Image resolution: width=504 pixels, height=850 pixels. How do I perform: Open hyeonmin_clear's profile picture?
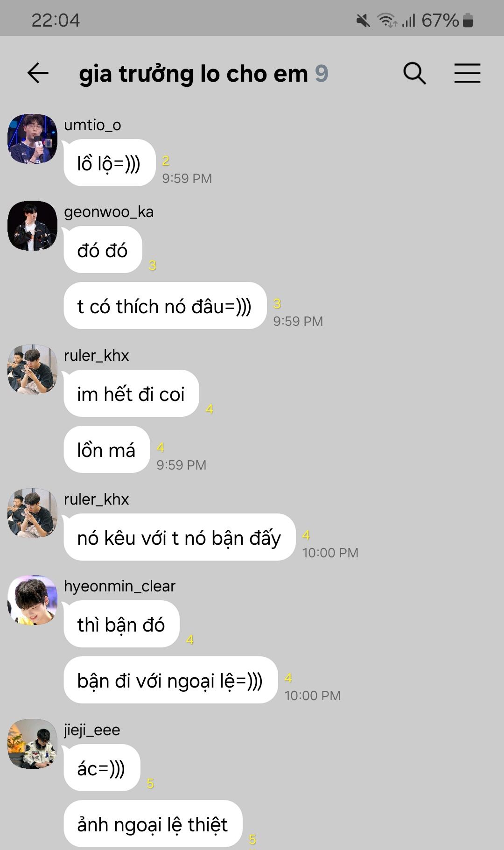click(32, 600)
